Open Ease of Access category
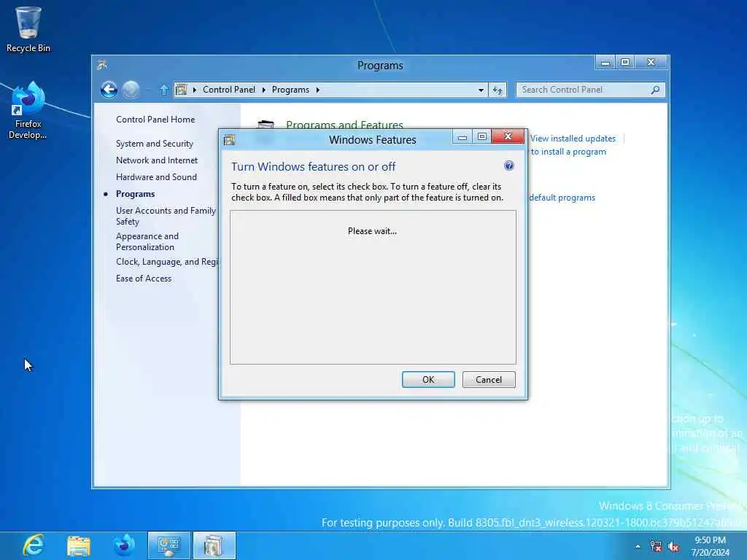Viewport: 747px width, 560px height. pos(144,279)
